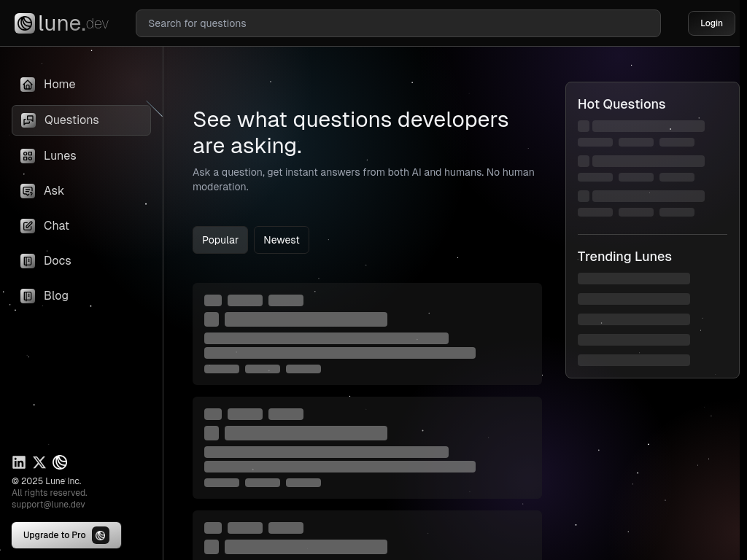747x560 pixels.
Task: Switch to the Popular tab
Action: 220,240
